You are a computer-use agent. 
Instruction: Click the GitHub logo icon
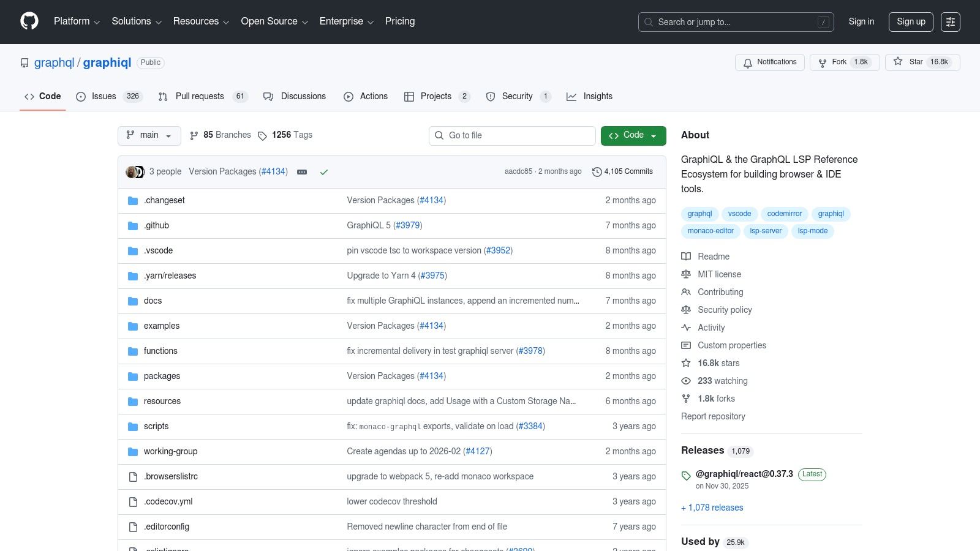(29, 21)
